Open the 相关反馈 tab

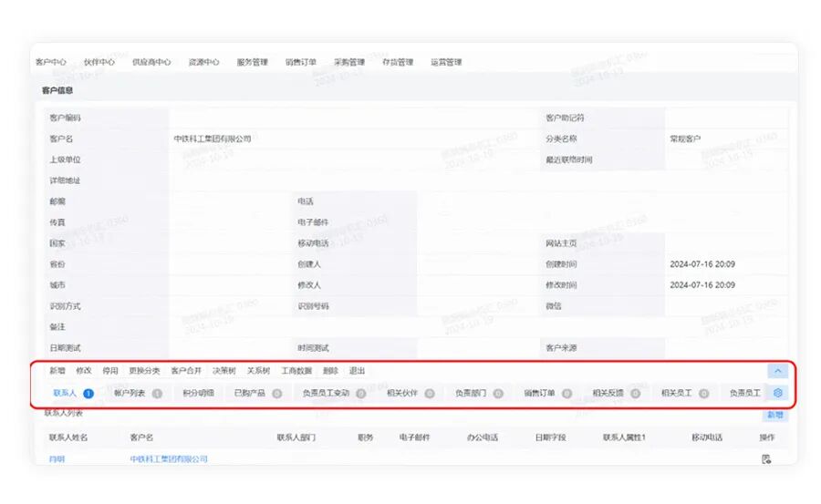tap(608, 394)
